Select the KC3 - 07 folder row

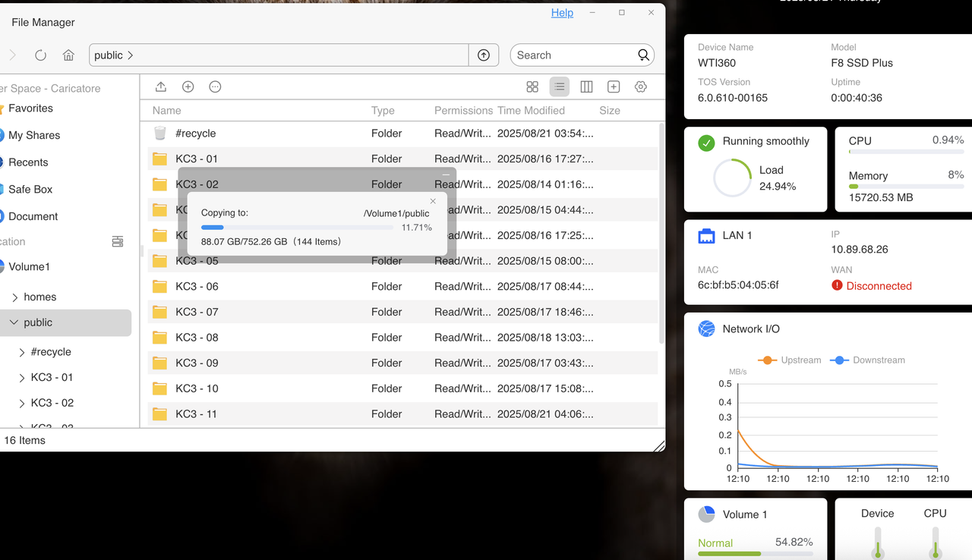click(x=402, y=312)
